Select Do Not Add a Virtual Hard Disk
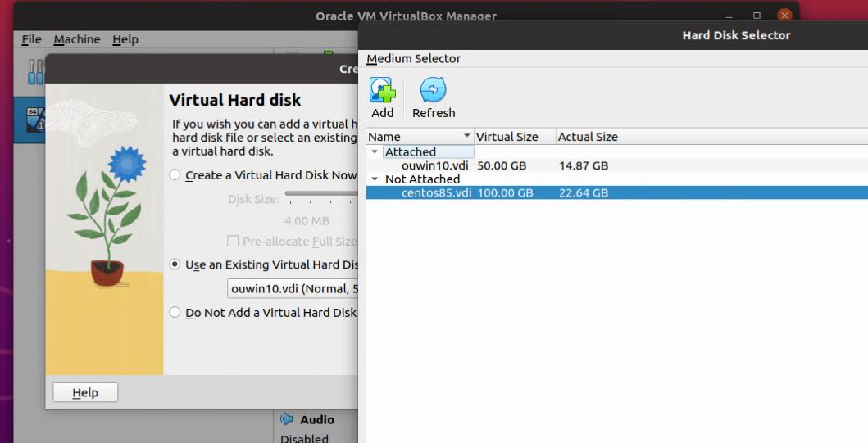 coord(175,312)
